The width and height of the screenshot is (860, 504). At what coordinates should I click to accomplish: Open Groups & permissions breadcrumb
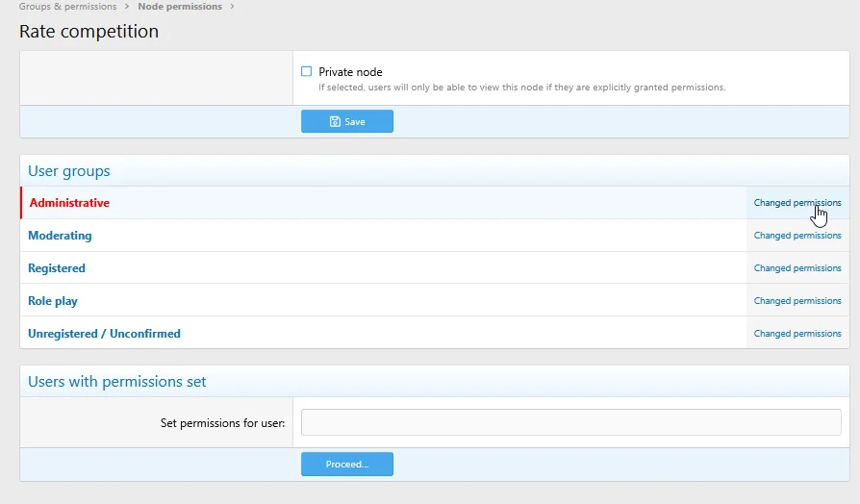click(68, 7)
